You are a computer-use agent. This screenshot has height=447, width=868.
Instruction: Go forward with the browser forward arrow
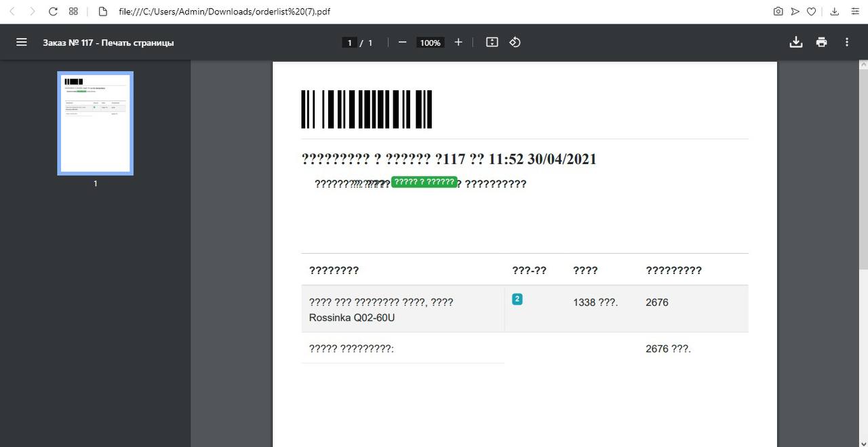click(32, 12)
